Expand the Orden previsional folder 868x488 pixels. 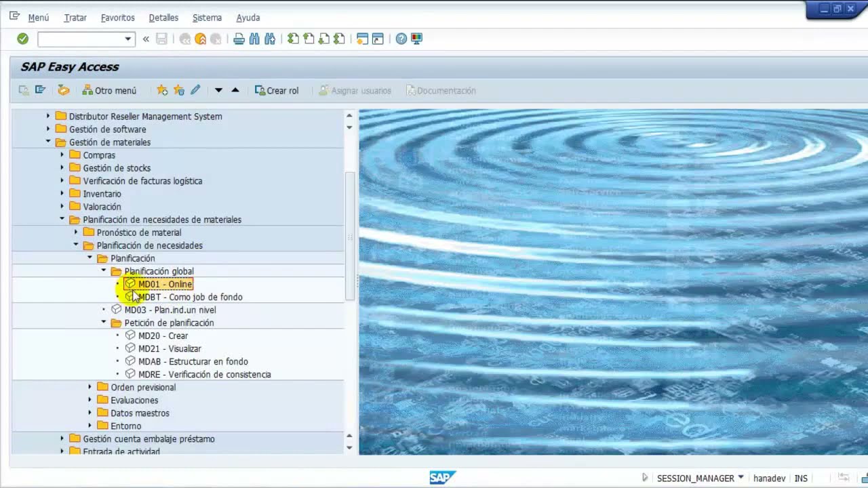(90, 387)
